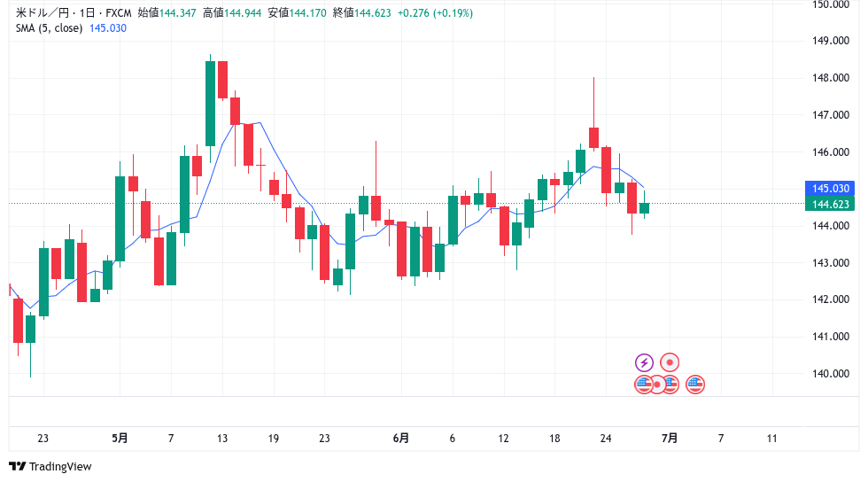Image resolution: width=868 pixels, height=482 pixels.
Task: Click the TradingView logo
Action: click(50, 466)
